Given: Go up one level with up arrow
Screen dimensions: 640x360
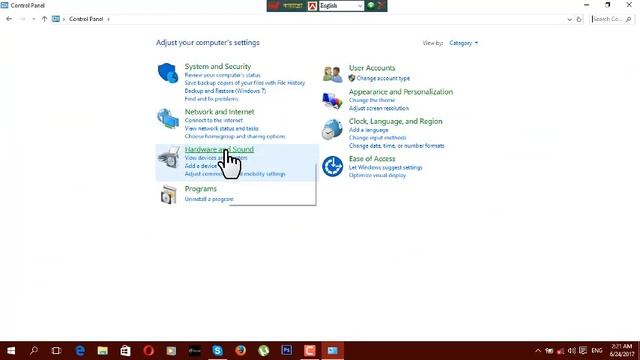Looking at the screenshot, I should tap(44, 19).
